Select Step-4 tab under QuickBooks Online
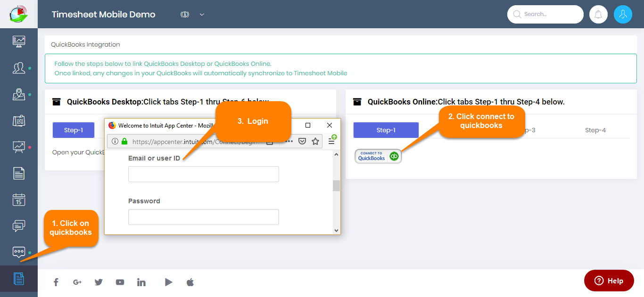The image size is (644, 297). (x=595, y=130)
